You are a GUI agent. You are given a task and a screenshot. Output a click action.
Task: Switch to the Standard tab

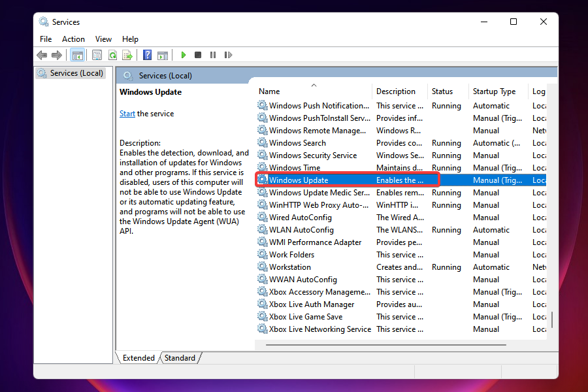coord(180,358)
